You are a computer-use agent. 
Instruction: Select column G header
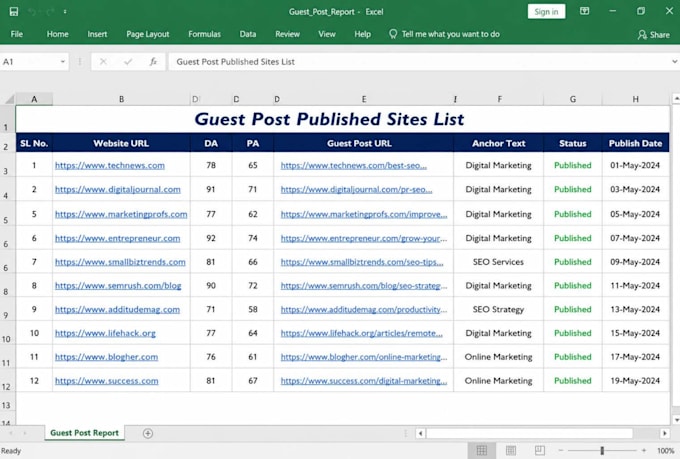coord(572,99)
